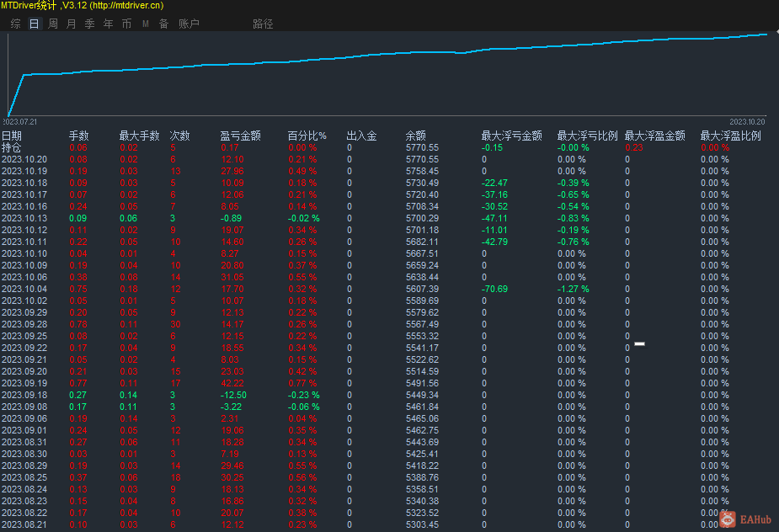The image size is (779, 532).
Task: Open the 季 quarterly tab
Action: pos(89,24)
